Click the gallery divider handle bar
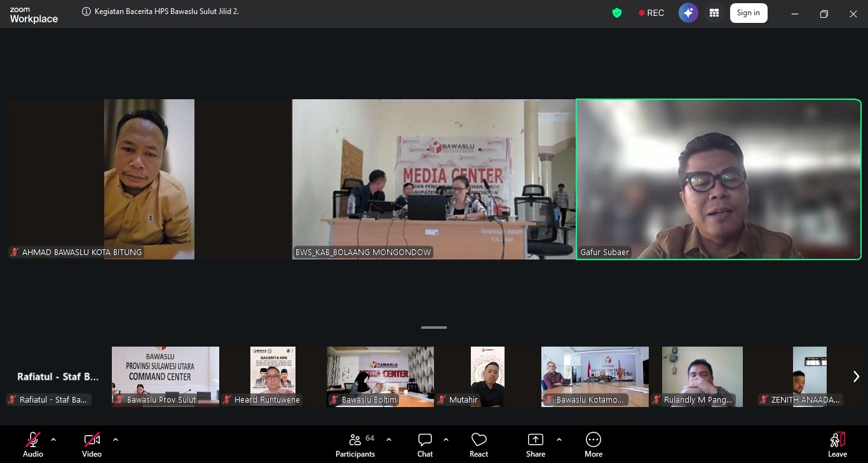 tap(434, 328)
